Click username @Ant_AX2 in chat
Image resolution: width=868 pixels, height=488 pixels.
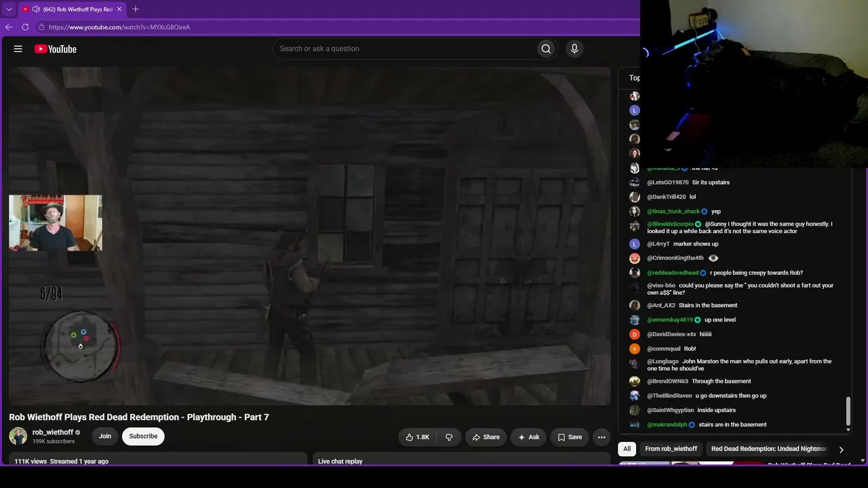click(661, 306)
